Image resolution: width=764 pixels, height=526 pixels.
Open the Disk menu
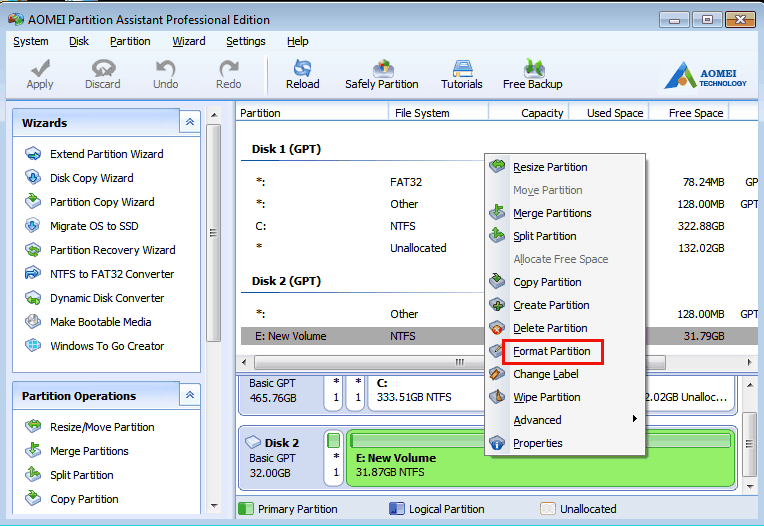[79, 41]
